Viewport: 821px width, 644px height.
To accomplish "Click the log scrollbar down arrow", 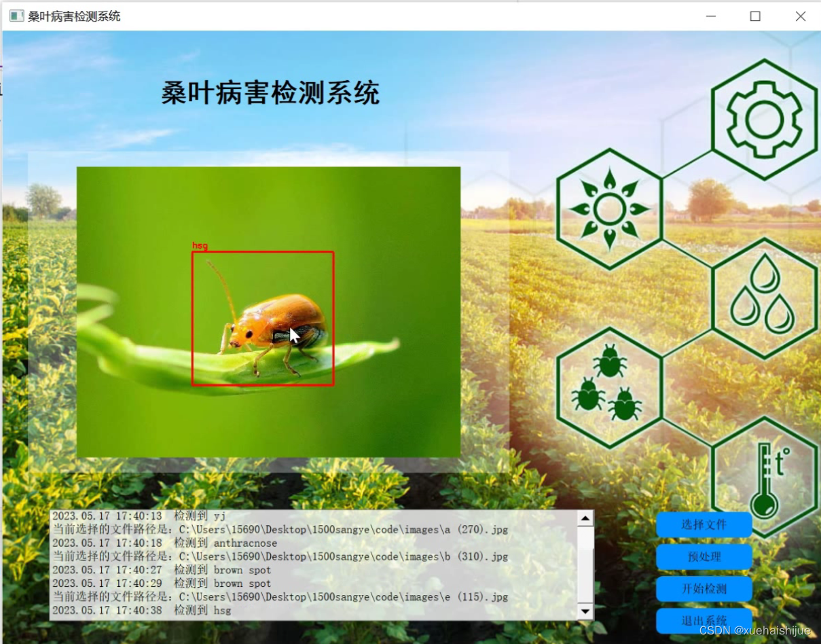I will coord(585,611).
